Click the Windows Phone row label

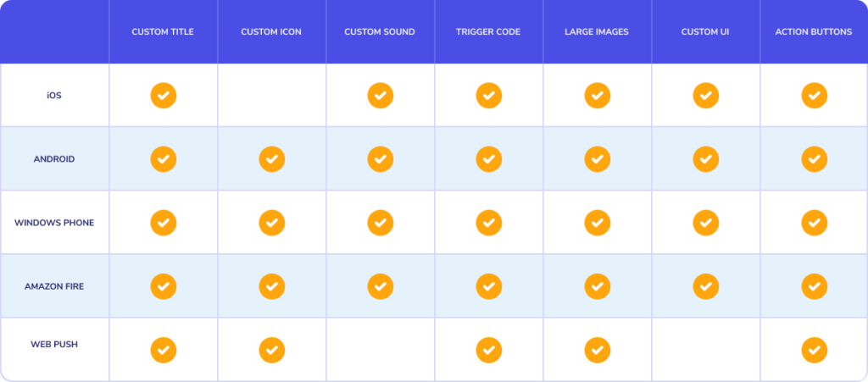coord(54,223)
